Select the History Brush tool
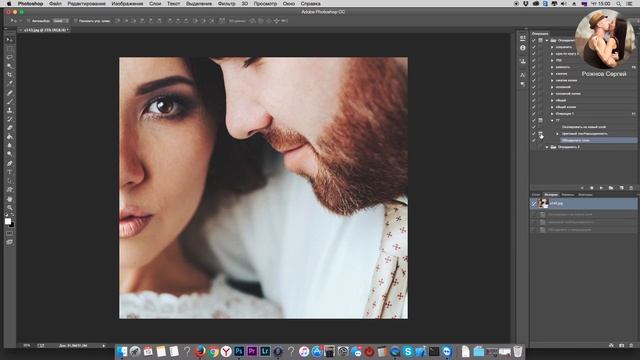The image size is (640, 360). [x=9, y=119]
